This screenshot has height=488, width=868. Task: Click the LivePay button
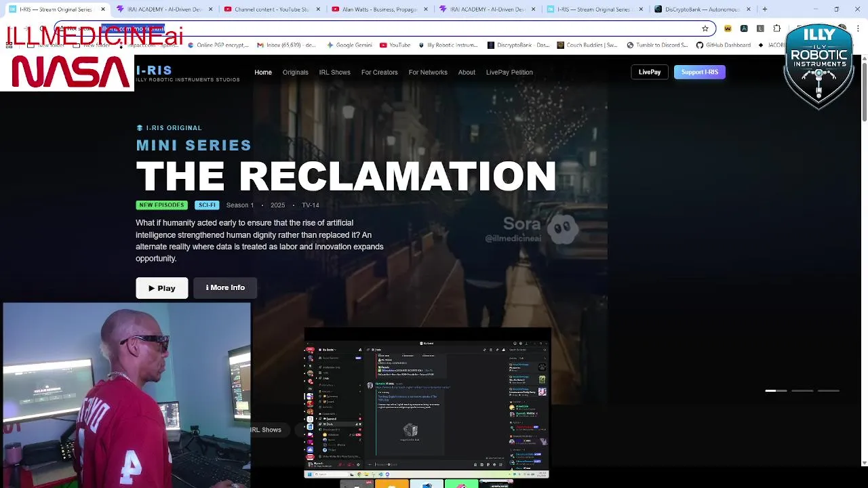650,72
